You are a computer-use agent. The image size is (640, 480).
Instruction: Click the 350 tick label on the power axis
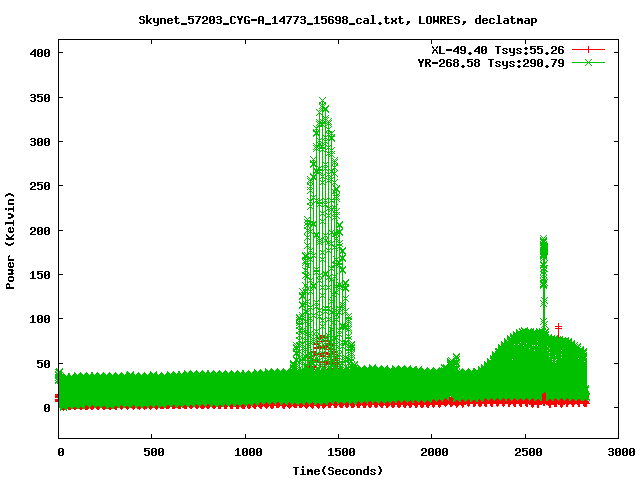click(40, 98)
